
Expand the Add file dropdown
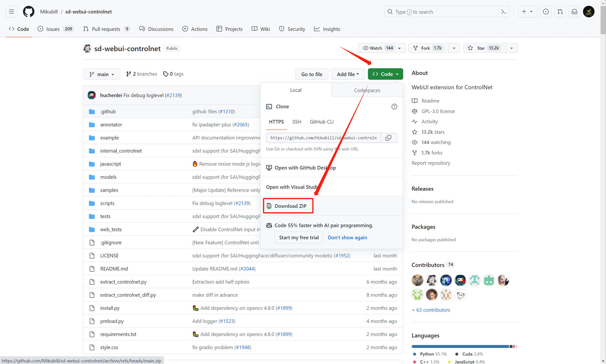348,74
